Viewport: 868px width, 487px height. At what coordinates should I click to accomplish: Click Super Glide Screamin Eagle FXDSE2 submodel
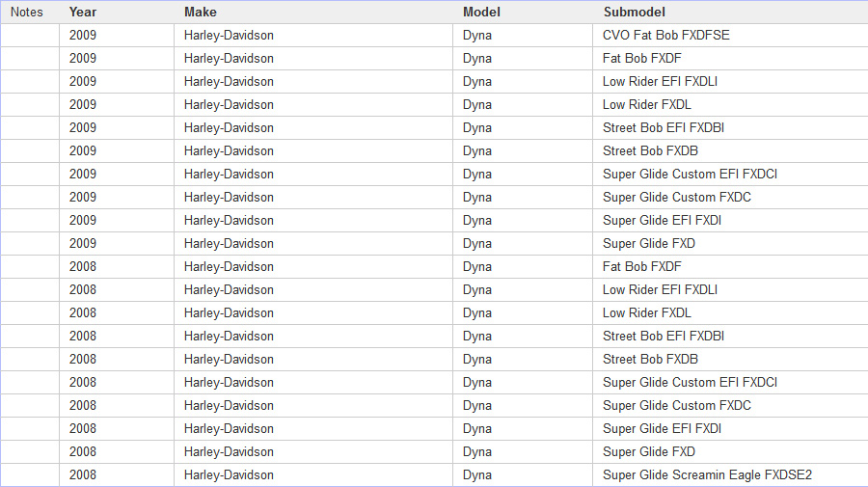point(708,474)
